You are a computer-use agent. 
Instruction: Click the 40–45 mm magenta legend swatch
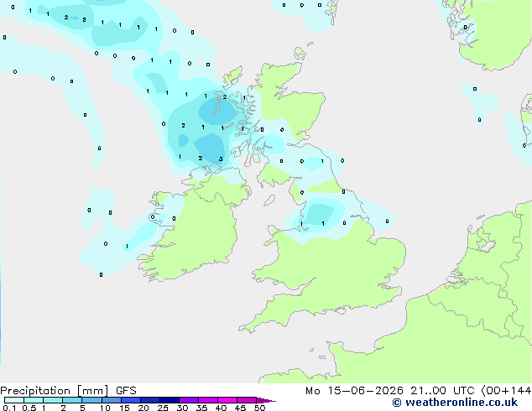pos(227,400)
